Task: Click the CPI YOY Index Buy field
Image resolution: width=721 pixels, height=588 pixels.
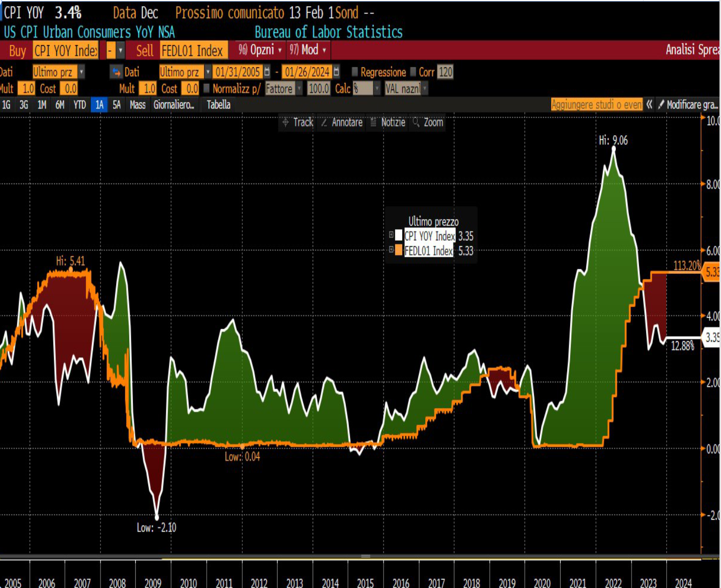Action: point(65,50)
